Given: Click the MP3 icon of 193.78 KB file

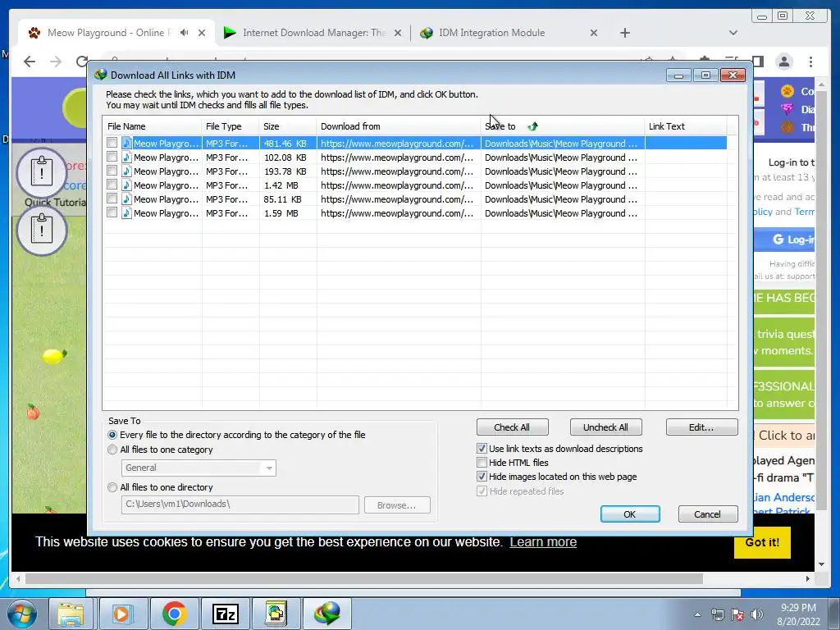Looking at the screenshot, I should coord(126,171).
